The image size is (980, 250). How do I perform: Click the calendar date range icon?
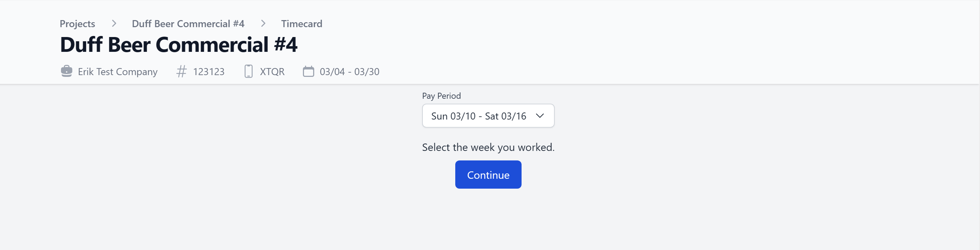[x=309, y=71]
